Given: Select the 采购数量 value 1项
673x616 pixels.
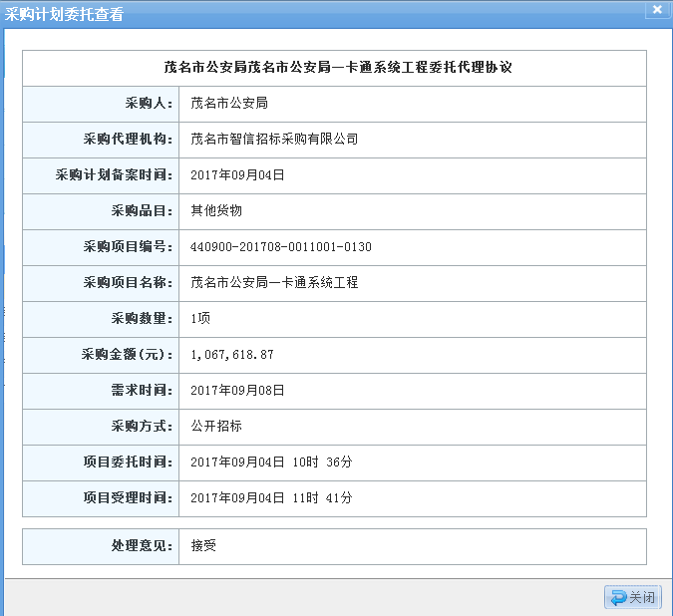Looking at the screenshot, I should (x=200, y=318).
